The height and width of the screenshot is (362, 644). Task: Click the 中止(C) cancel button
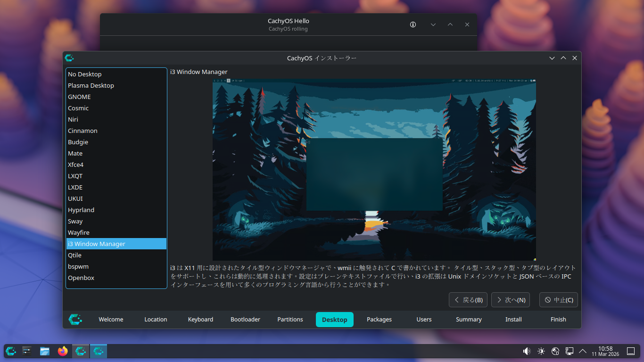pyautogui.click(x=559, y=300)
